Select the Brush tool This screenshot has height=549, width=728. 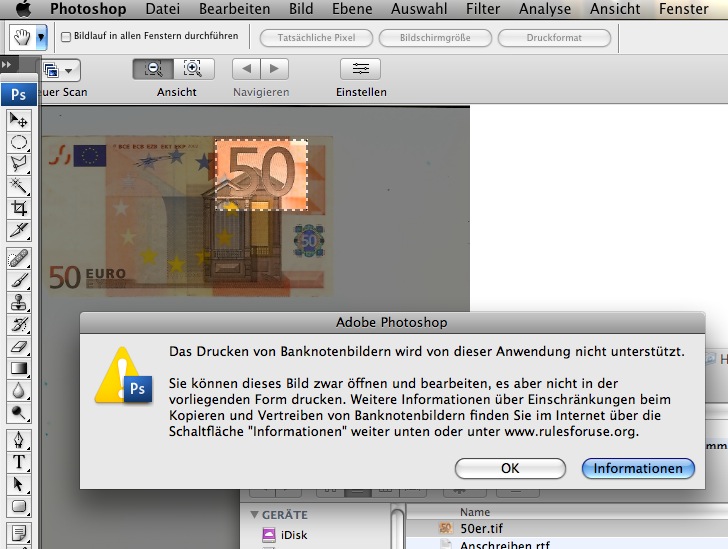[x=19, y=281]
